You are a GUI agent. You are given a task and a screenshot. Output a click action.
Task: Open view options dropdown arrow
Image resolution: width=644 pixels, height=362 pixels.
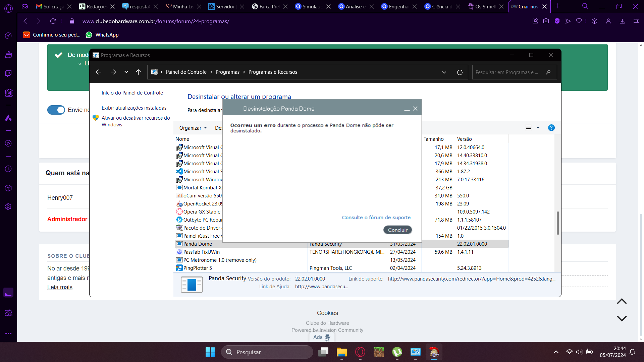tap(538, 128)
